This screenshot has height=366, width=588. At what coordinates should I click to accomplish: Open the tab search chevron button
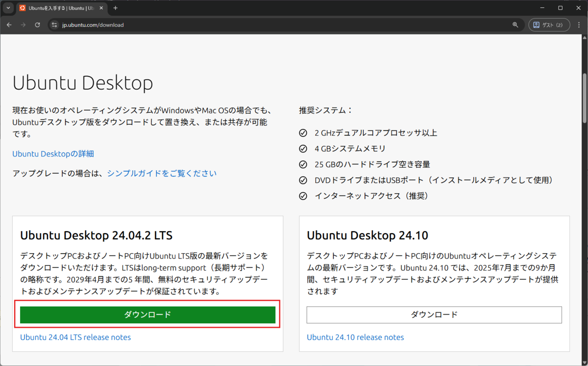click(8, 8)
